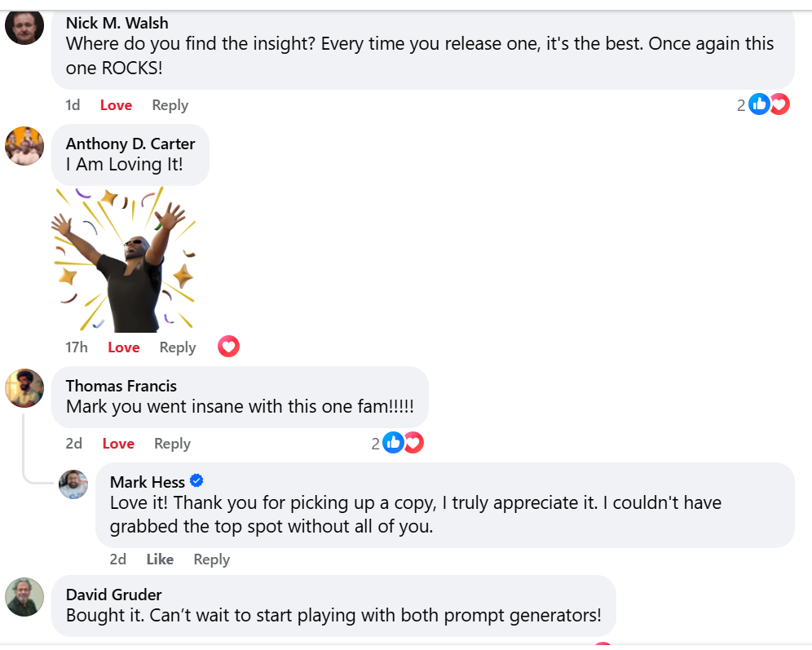Image resolution: width=812 pixels, height=650 pixels.
Task: Click Mark Hess's small profile avatar
Action: pyautogui.click(x=73, y=484)
